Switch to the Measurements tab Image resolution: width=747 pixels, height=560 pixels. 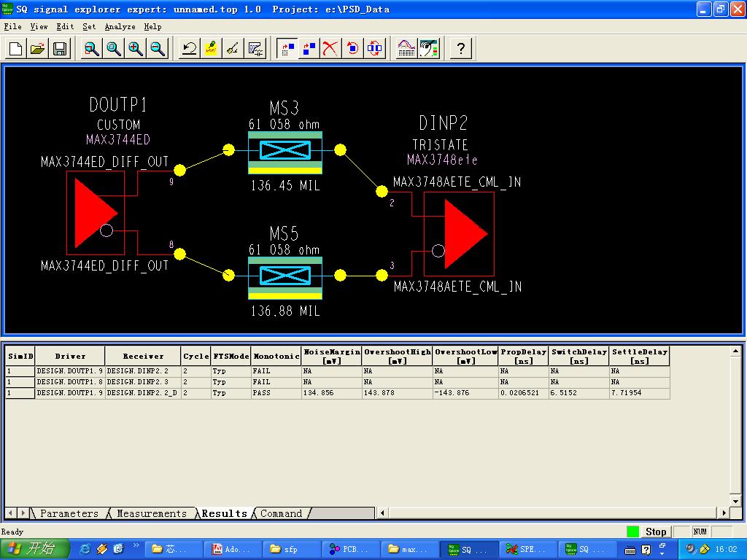(151, 513)
